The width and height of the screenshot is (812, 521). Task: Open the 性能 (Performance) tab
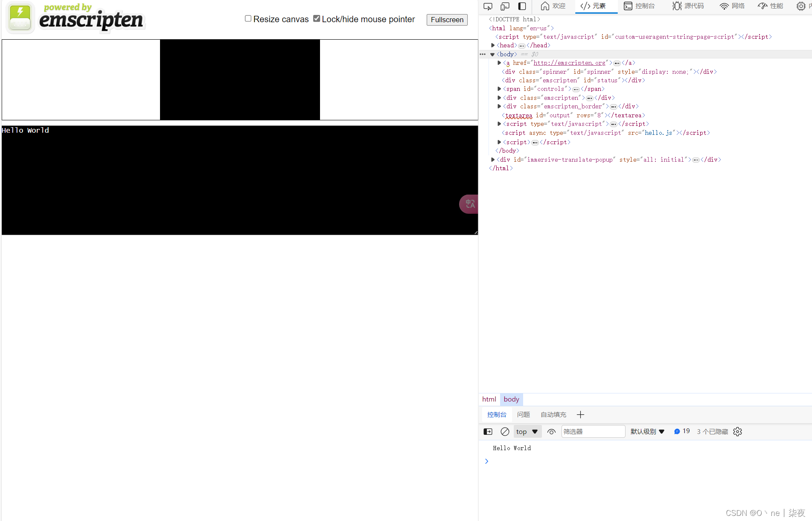771,6
